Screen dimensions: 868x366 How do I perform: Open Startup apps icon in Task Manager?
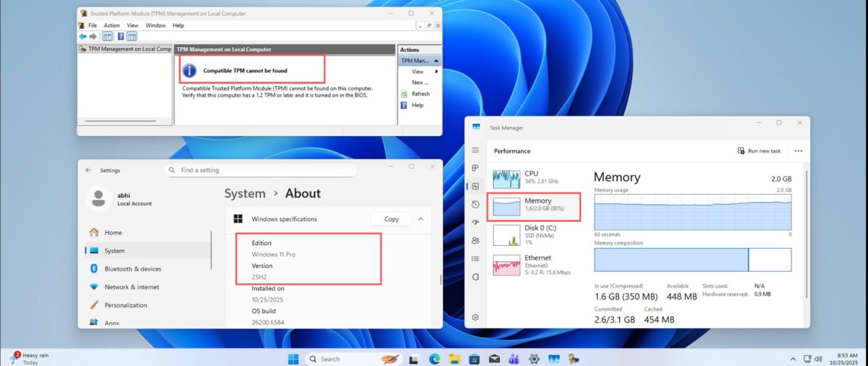click(x=475, y=223)
